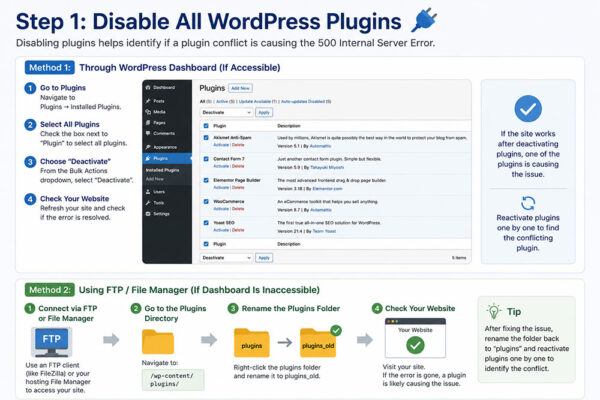Click the Yoast SEO plugin name
Screen dimensions: 600x400
click(x=223, y=222)
